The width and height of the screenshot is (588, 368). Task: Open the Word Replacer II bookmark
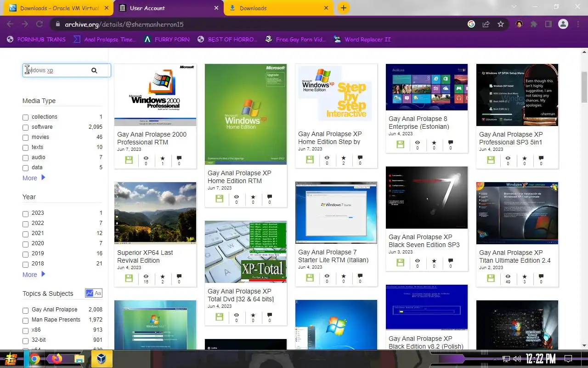click(362, 39)
